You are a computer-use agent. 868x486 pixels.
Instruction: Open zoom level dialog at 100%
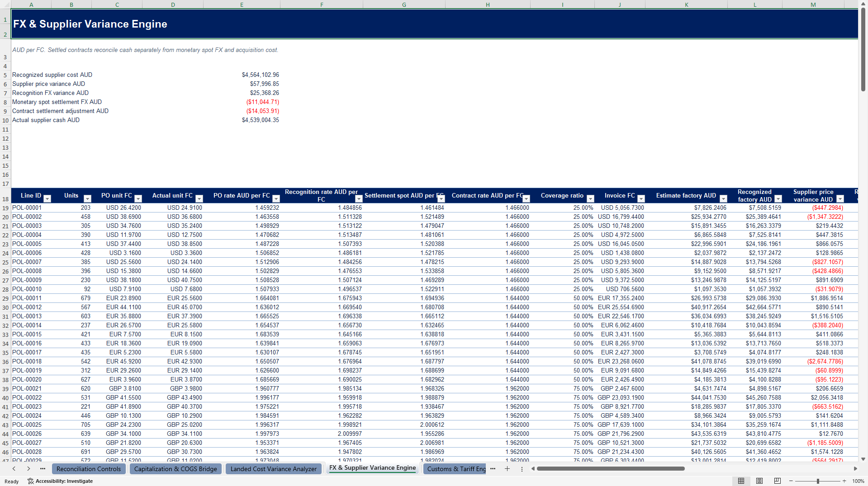858,481
